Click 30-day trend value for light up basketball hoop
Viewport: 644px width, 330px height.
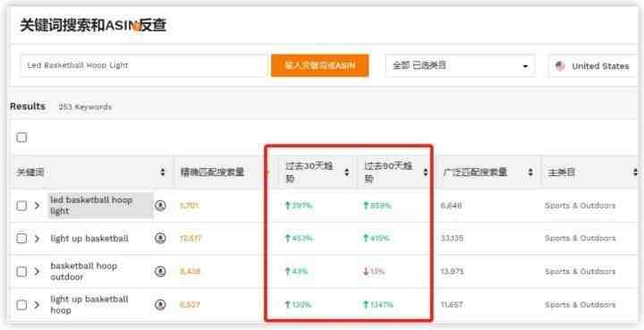pyautogui.click(x=298, y=305)
